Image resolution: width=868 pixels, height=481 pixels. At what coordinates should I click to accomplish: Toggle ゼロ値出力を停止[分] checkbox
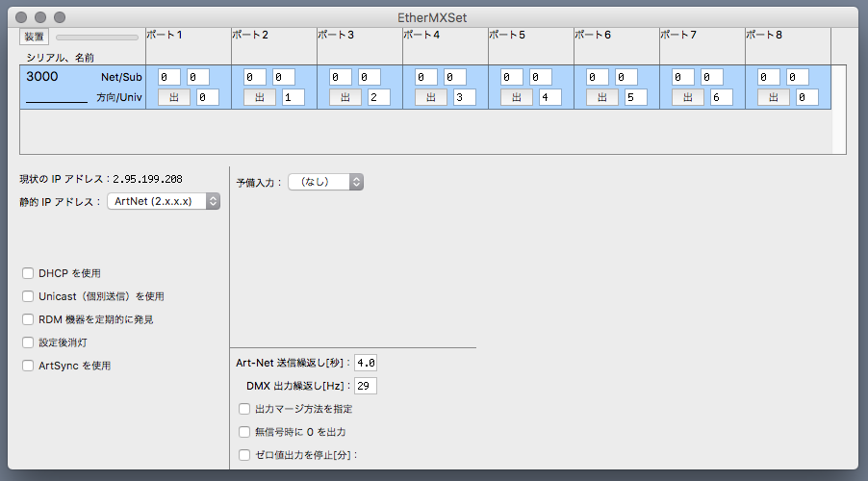pos(244,455)
